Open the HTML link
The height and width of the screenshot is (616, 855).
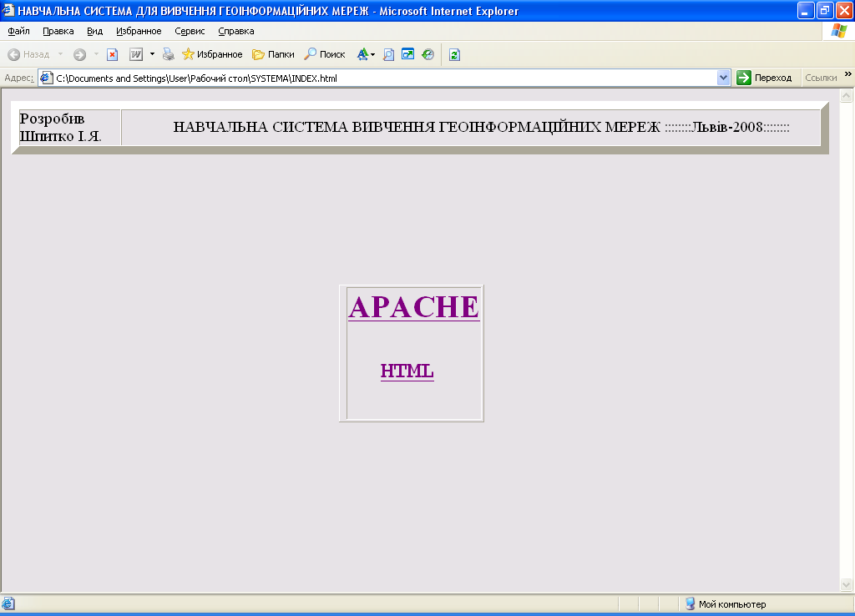pos(407,371)
